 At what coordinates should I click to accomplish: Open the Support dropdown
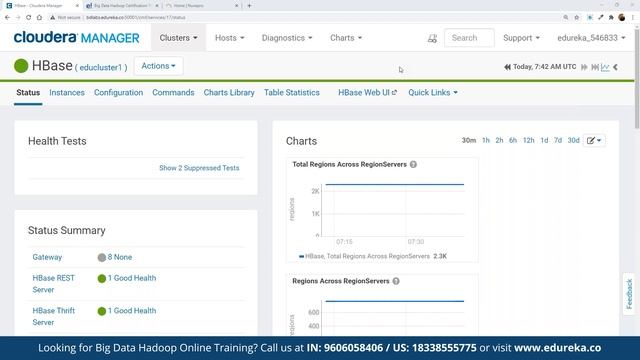521,38
